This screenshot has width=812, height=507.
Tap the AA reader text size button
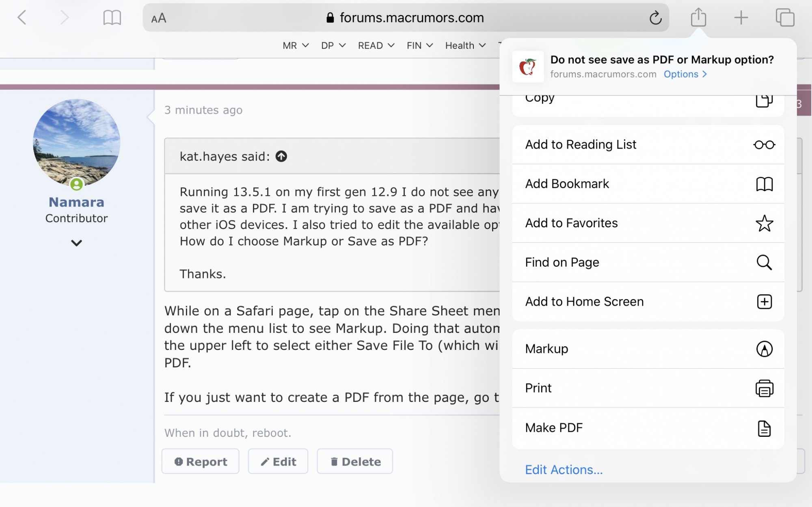(159, 18)
